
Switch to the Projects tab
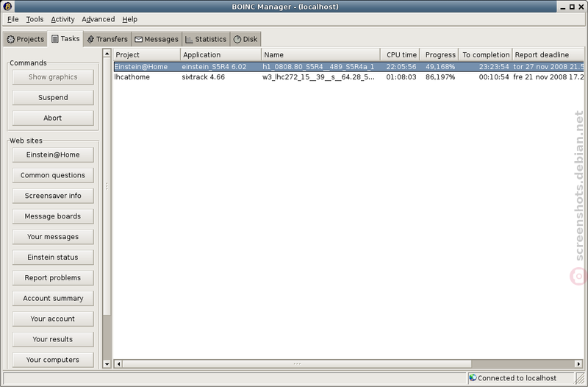click(25, 39)
